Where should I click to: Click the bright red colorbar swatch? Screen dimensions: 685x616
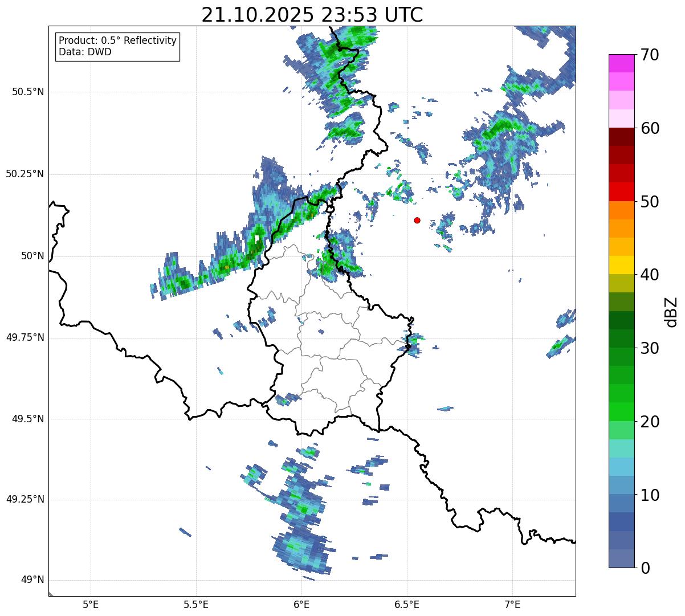pos(621,191)
